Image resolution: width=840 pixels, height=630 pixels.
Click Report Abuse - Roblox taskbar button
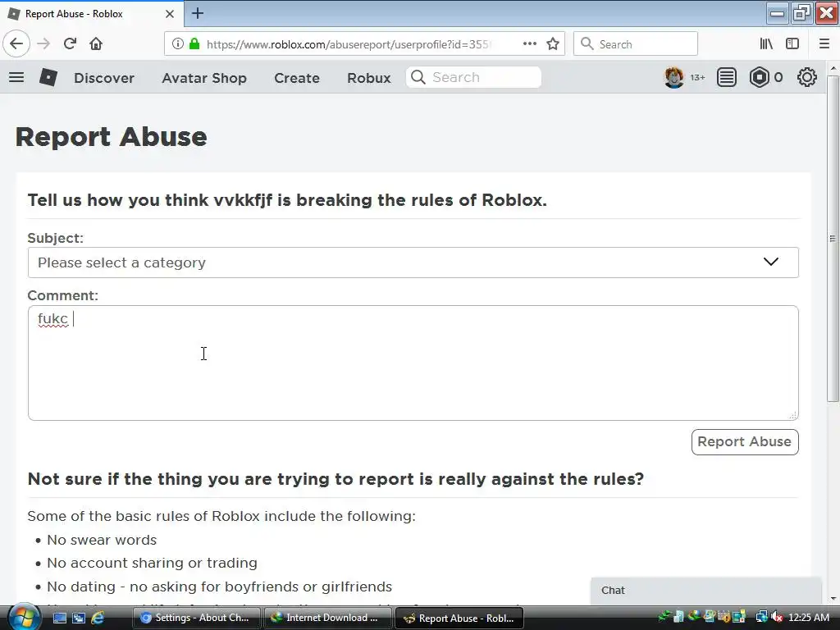pos(459,618)
